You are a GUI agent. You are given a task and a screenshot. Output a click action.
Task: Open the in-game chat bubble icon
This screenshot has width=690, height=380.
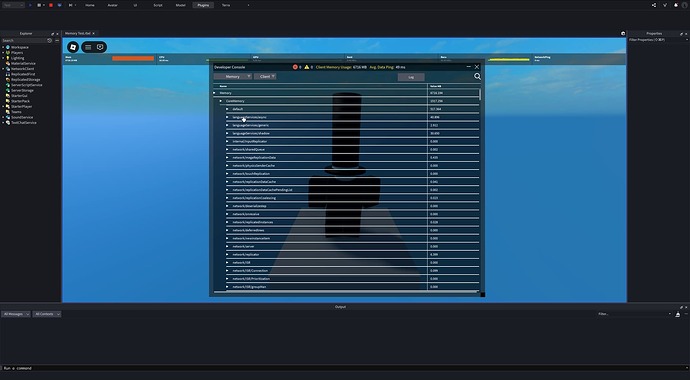point(100,47)
